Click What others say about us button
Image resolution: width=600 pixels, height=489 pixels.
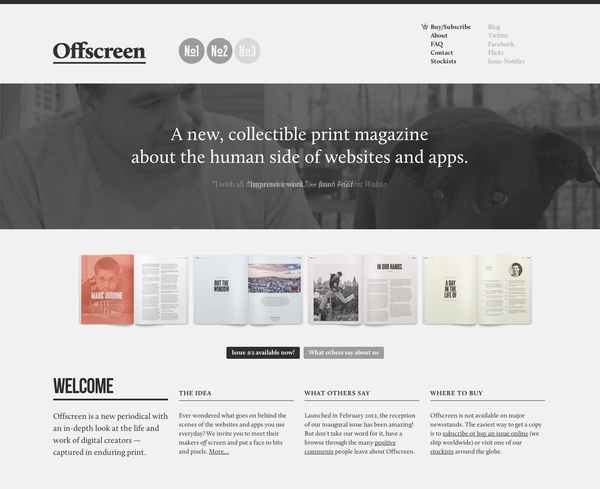344,353
